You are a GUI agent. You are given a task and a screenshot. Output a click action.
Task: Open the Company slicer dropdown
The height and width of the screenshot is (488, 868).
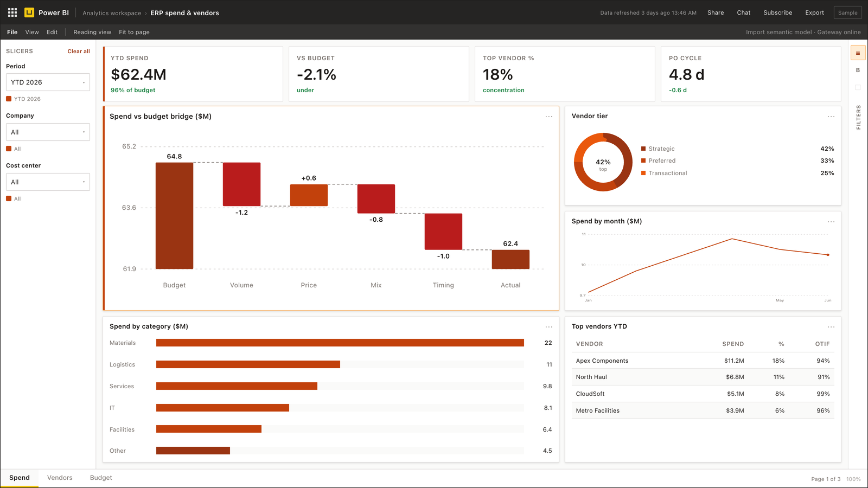point(48,132)
